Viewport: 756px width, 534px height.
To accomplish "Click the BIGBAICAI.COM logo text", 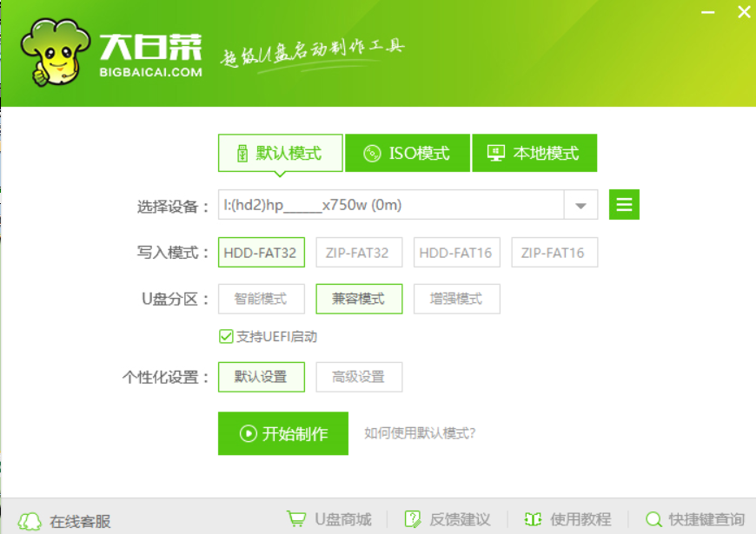I will click(x=151, y=72).
